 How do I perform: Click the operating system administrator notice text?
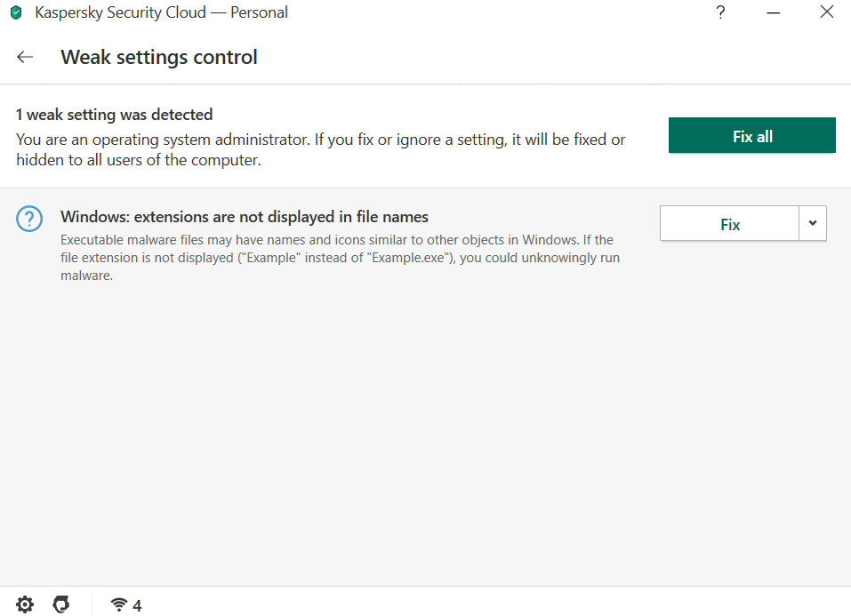coord(320,150)
